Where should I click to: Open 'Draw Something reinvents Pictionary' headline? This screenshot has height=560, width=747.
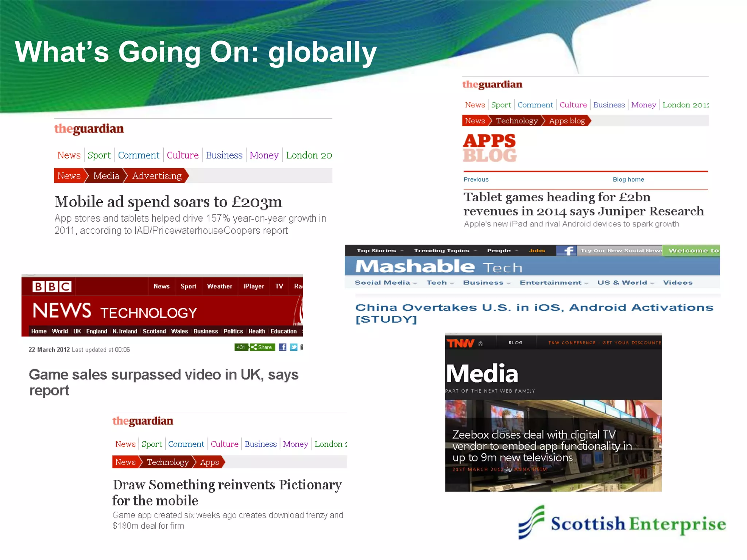coord(227,493)
